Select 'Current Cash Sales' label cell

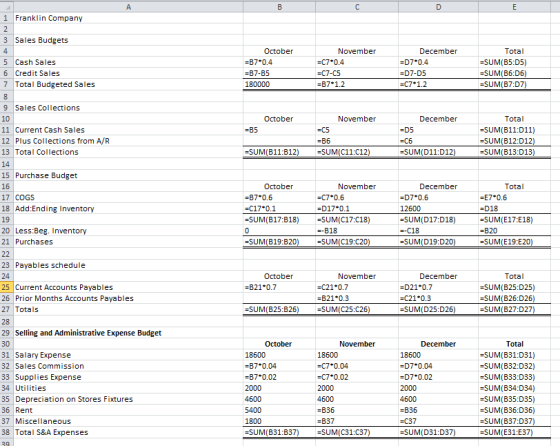pos(129,130)
